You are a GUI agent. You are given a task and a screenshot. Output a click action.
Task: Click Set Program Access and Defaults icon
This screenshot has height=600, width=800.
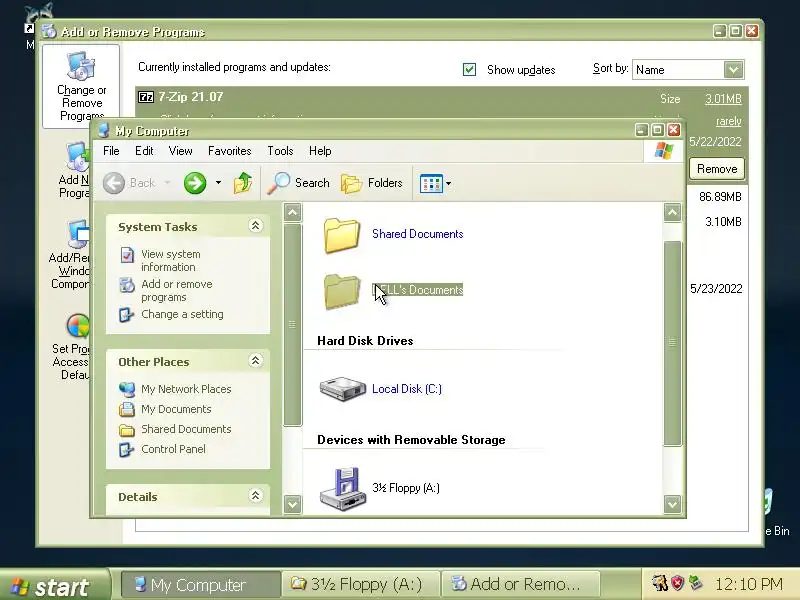click(x=78, y=326)
